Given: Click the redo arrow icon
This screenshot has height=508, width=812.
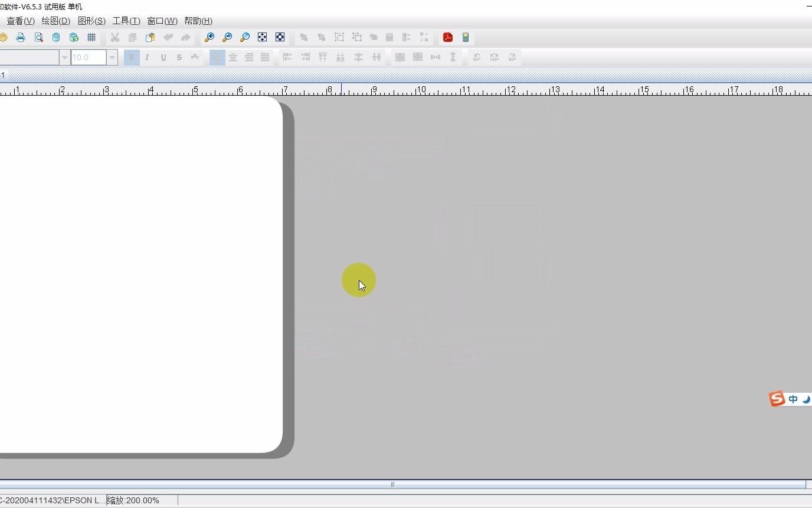Looking at the screenshot, I should click(x=186, y=37).
